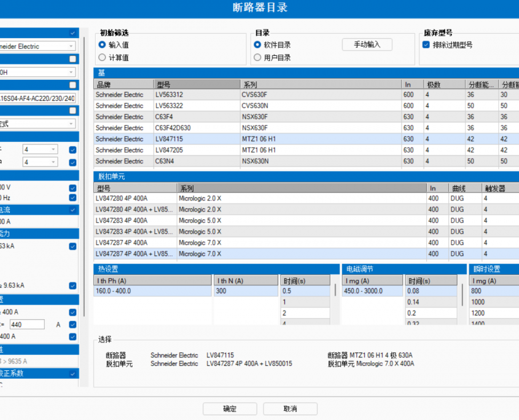Select trip unit row LV847280 4P 400A

pyautogui.click(x=306, y=198)
